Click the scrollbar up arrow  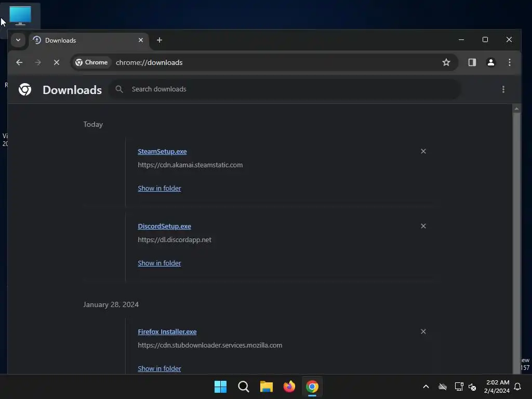[x=516, y=109]
